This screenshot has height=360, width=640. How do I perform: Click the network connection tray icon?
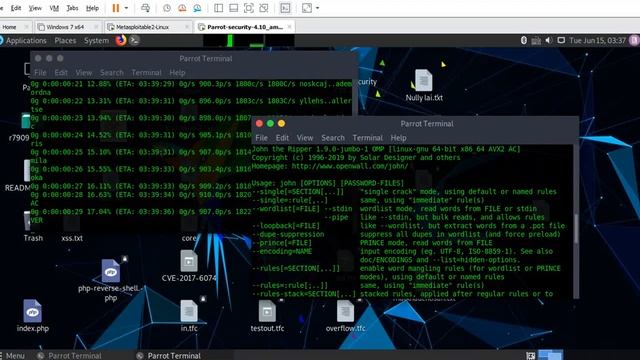coord(536,40)
